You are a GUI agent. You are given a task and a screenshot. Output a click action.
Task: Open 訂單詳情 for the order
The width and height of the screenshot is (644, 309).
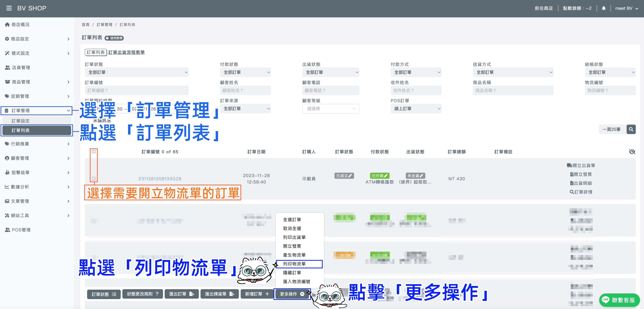pyautogui.click(x=581, y=192)
